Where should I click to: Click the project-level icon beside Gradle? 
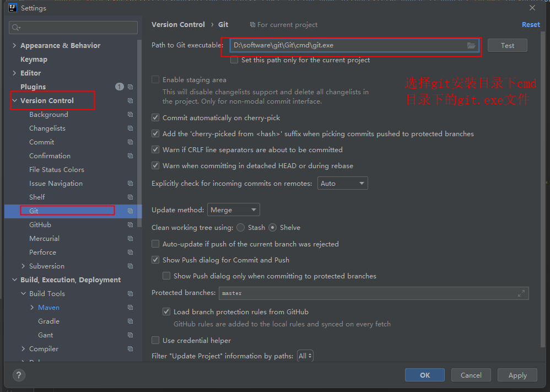(x=131, y=321)
